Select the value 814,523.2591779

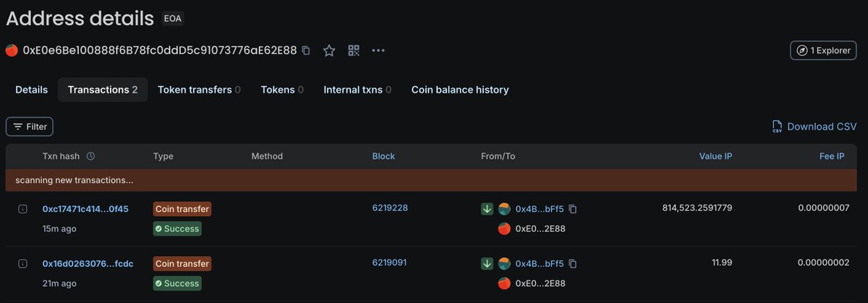pyautogui.click(x=697, y=208)
